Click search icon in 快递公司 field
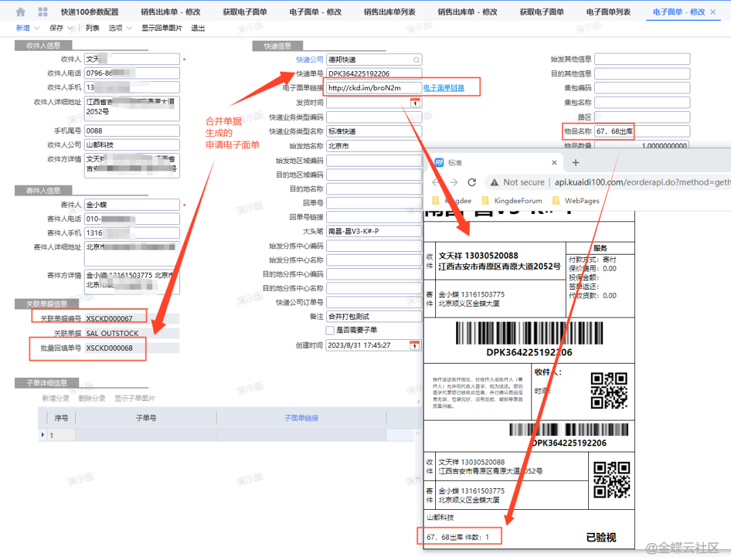The image size is (731, 560). pyautogui.click(x=416, y=60)
